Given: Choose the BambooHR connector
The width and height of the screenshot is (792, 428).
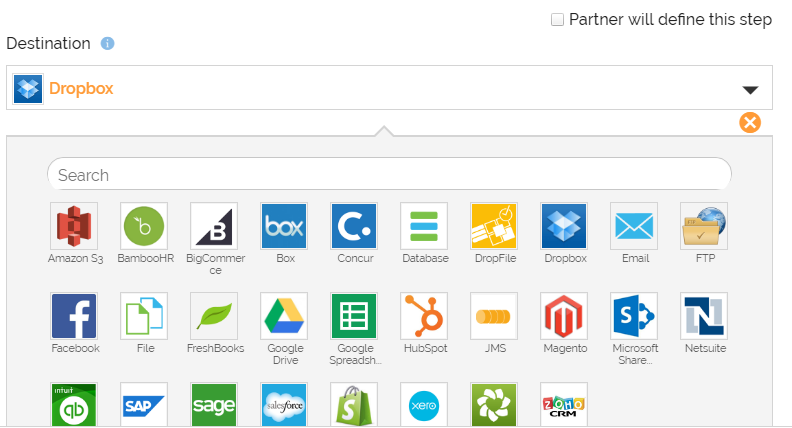Looking at the screenshot, I should pyautogui.click(x=144, y=226).
